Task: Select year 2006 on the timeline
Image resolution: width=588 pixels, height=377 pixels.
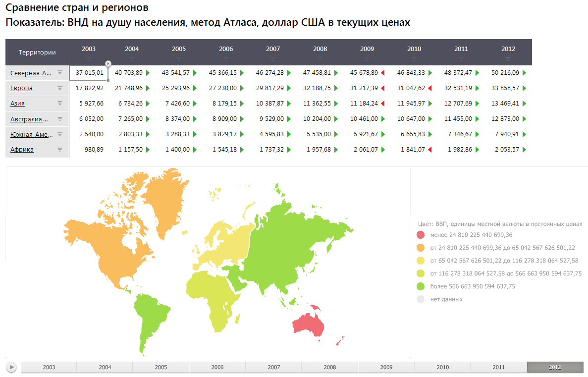Action: point(217,367)
